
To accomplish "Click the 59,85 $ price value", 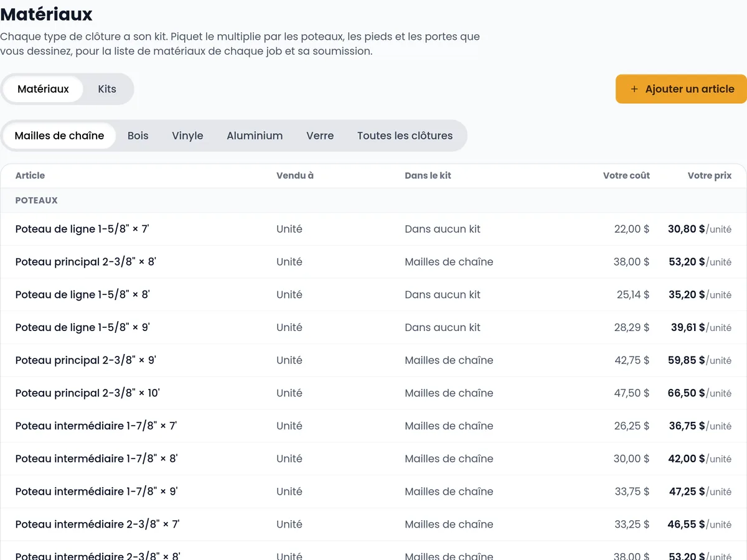I will click(687, 360).
